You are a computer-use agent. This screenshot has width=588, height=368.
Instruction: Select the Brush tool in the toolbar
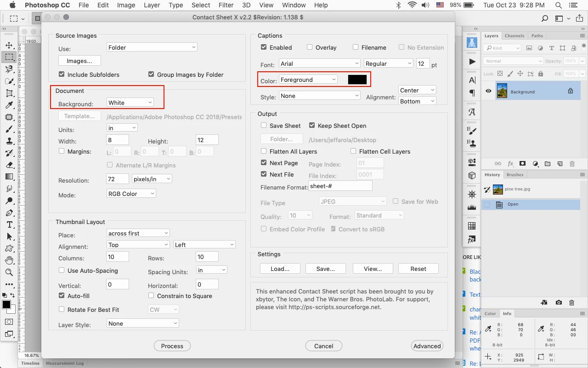coord(9,129)
